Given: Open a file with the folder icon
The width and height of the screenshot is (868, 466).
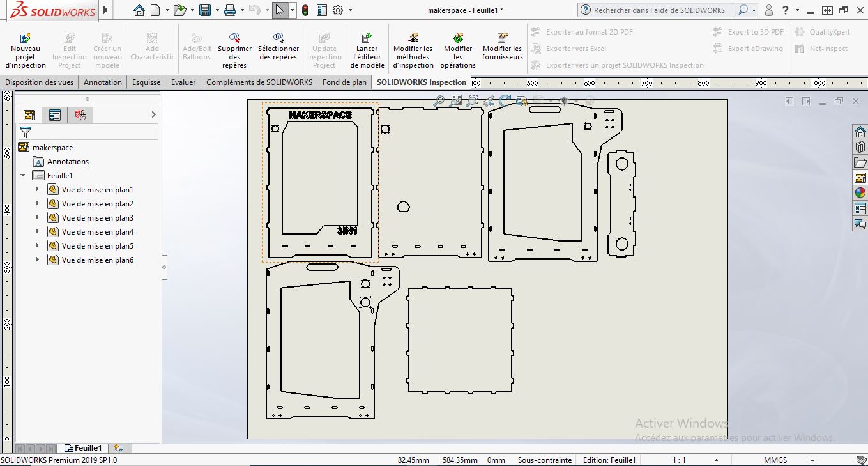Looking at the screenshot, I should coord(179,10).
